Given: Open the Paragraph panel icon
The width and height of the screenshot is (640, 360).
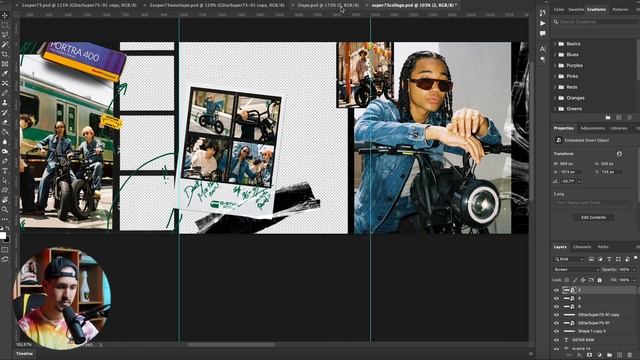Looking at the screenshot, I should point(542,59).
